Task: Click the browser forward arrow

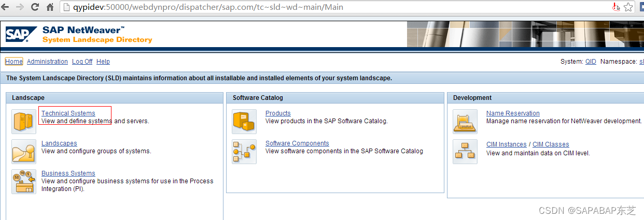Action: pos(21,7)
